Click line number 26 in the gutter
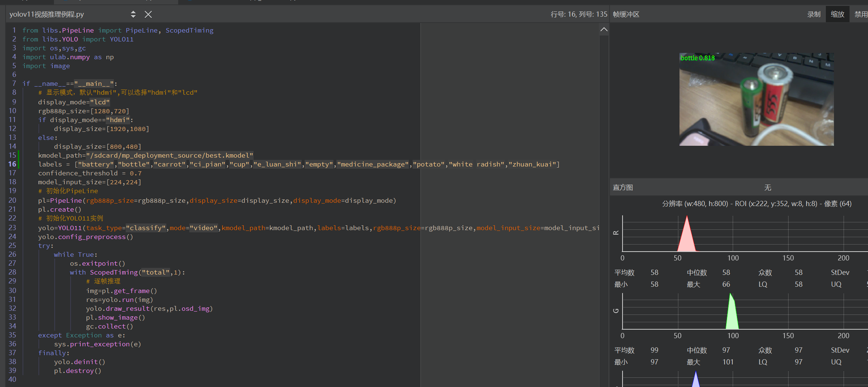This screenshot has width=868, height=387. click(x=12, y=255)
